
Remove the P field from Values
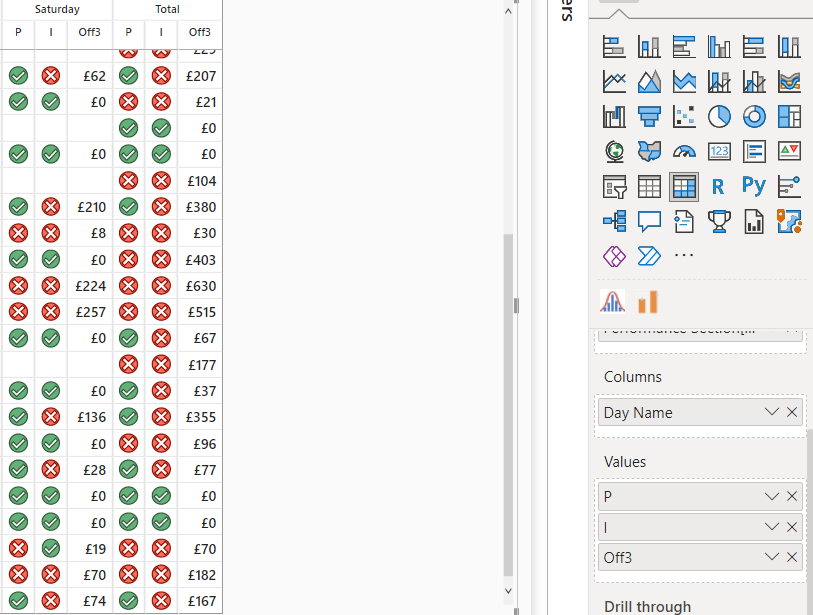(792, 496)
